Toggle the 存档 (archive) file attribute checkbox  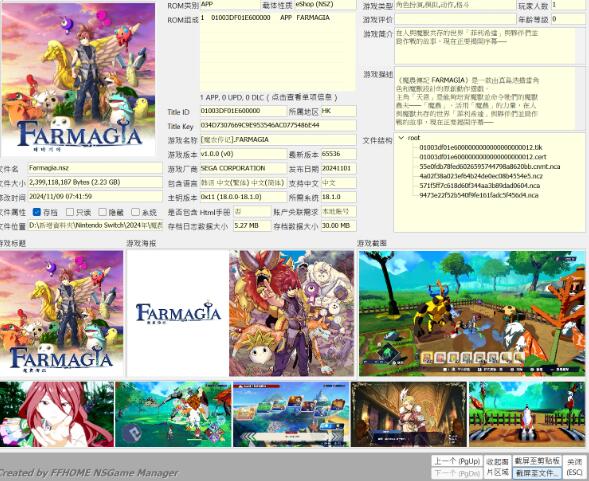[x=36, y=212]
